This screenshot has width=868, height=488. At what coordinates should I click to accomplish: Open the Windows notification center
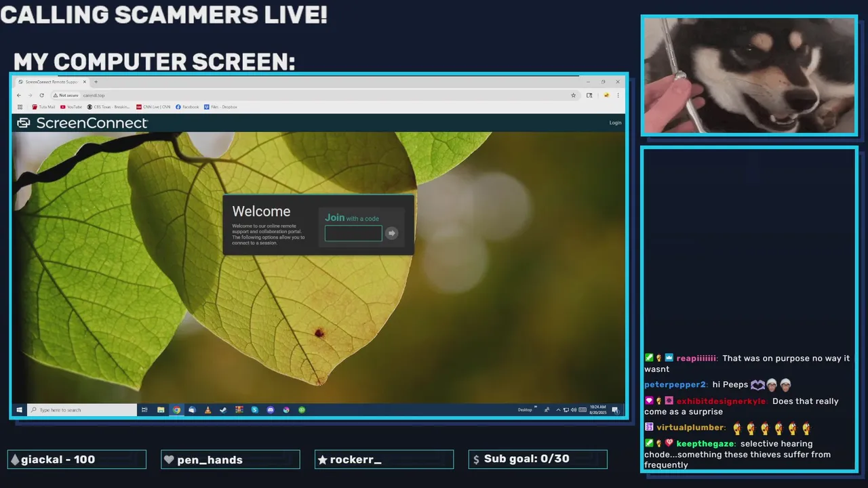click(x=615, y=410)
